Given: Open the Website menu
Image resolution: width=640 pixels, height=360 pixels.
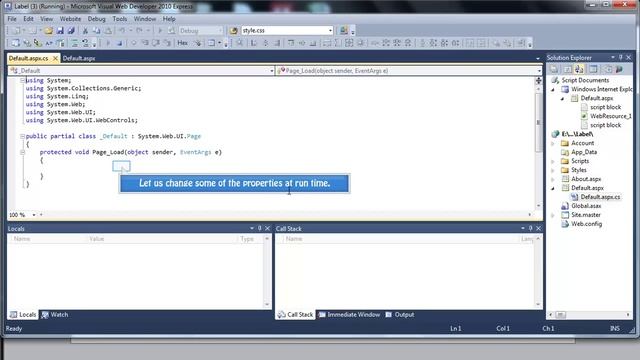Looking at the screenshot, I should 70,19.
